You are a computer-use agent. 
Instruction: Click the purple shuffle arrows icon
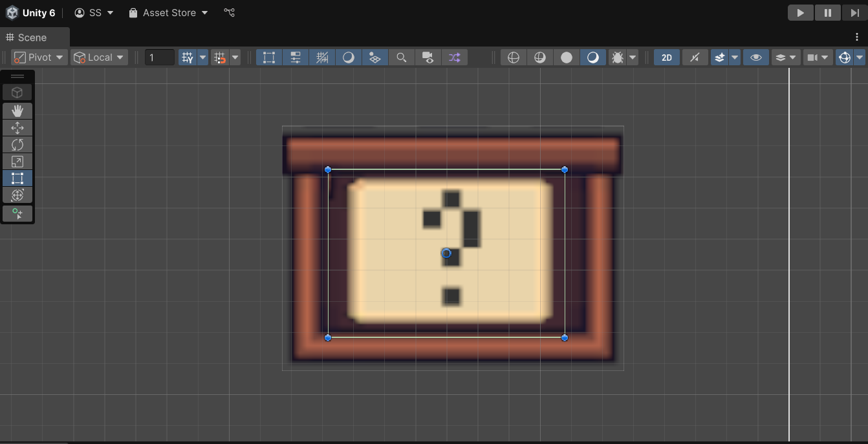(x=454, y=58)
